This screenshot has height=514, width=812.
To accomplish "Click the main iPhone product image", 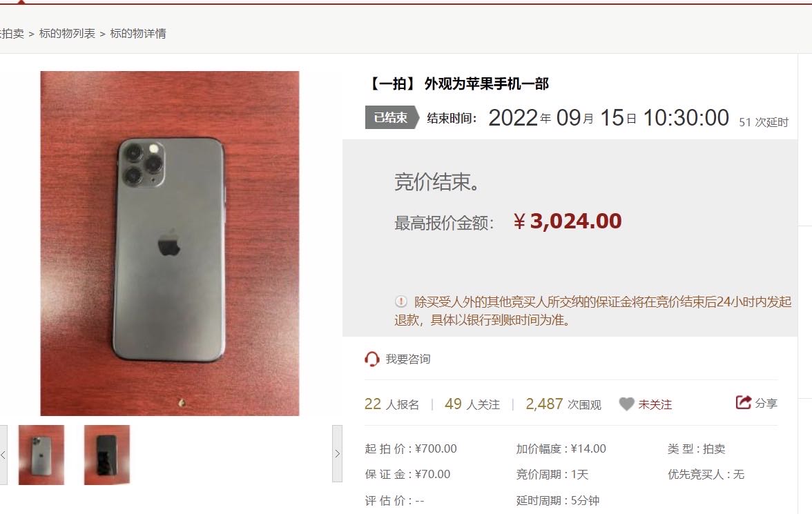I will coord(170,244).
